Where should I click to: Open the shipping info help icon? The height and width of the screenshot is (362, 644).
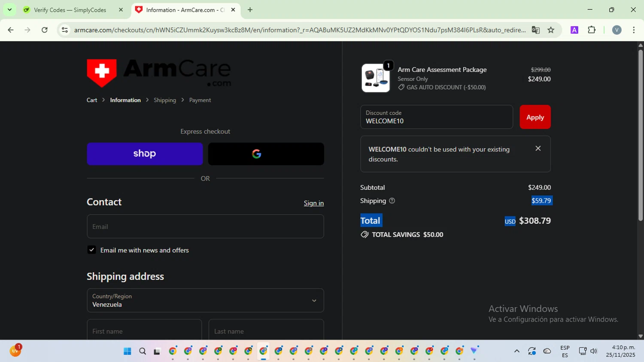[392, 201]
